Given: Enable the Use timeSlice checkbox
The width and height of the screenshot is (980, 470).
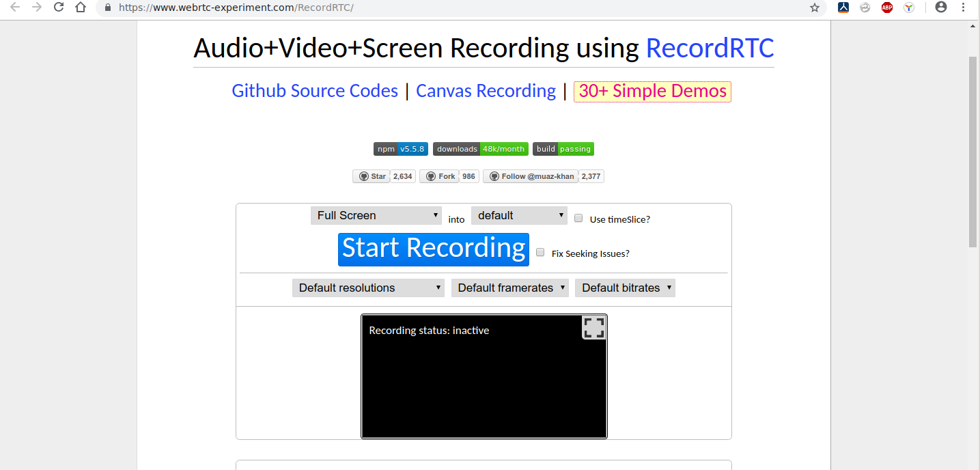Looking at the screenshot, I should [x=578, y=219].
